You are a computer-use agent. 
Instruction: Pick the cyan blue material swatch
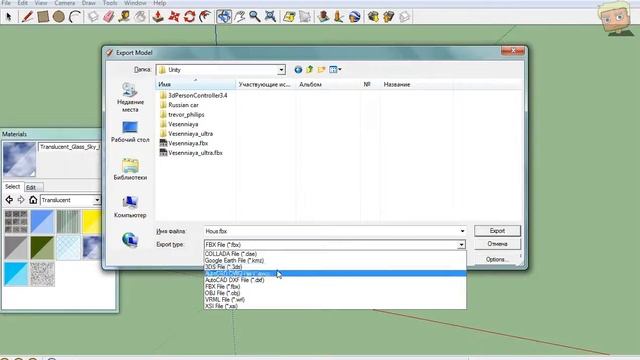(x=16, y=274)
